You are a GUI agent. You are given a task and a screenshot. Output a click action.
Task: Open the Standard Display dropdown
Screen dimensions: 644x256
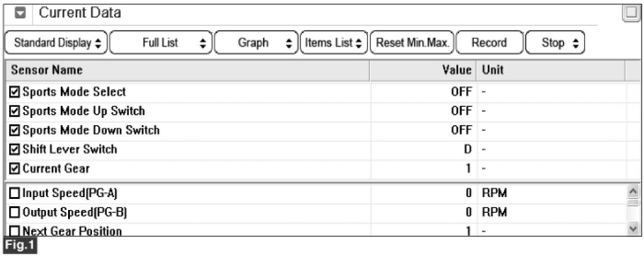[x=56, y=43]
